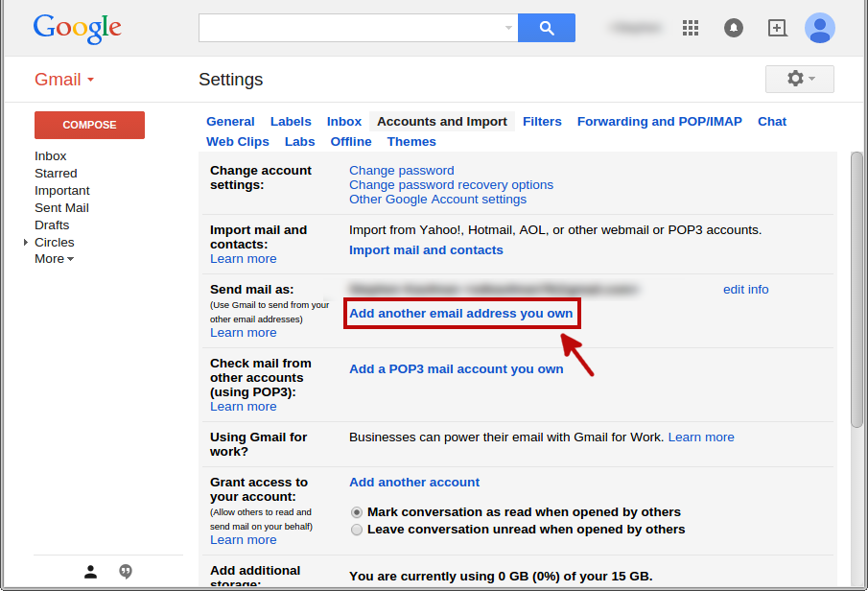
Task: Open Learn more under Check mail POP3
Action: click(243, 407)
